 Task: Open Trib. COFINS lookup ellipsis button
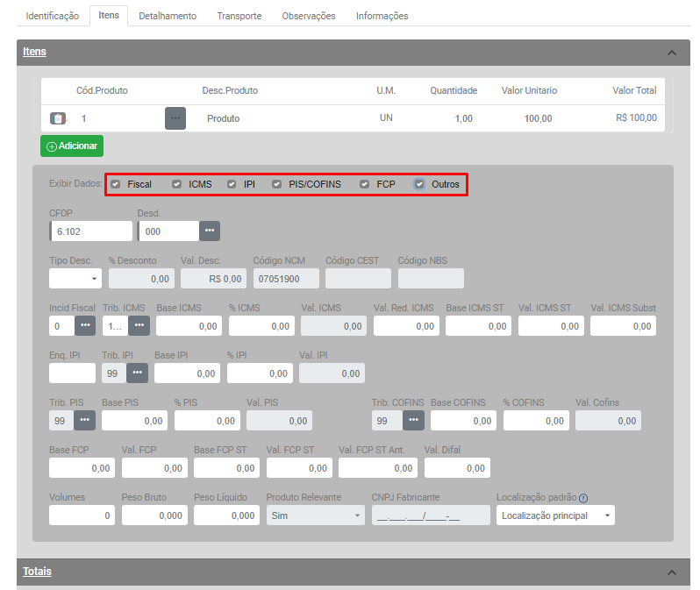(x=414, y=420)
